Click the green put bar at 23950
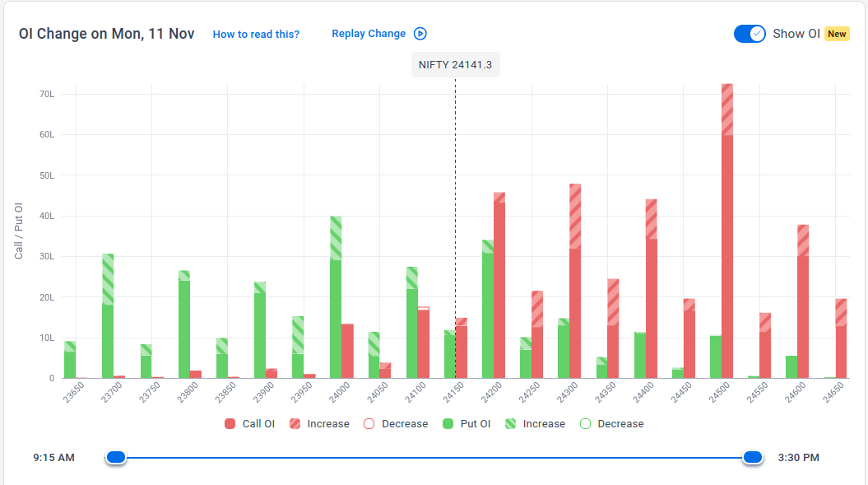 pyautogui.click(x=298, y=347)
